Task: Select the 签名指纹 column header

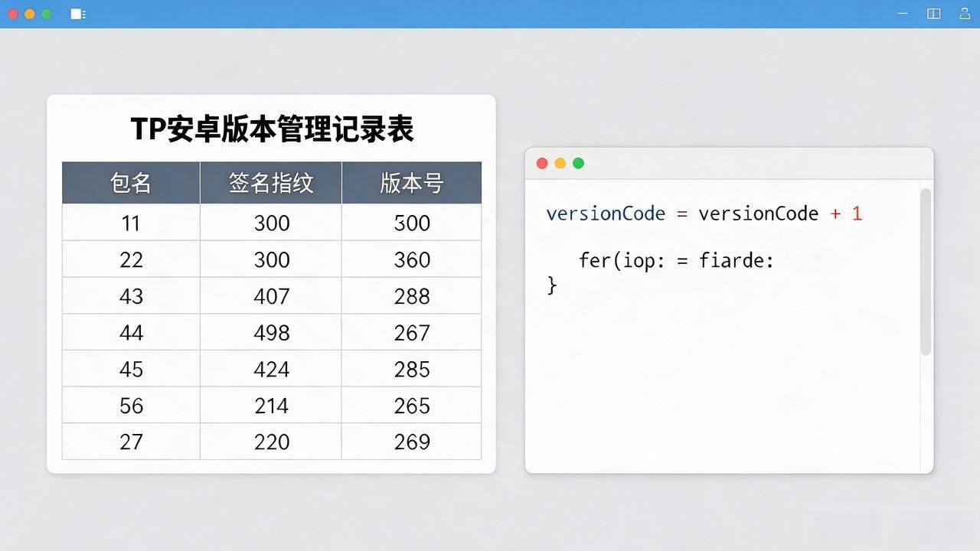Action: [x=271, y=183]
